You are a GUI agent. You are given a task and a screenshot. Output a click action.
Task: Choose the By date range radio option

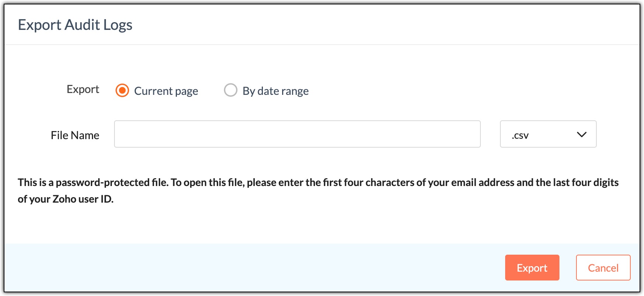230,90
